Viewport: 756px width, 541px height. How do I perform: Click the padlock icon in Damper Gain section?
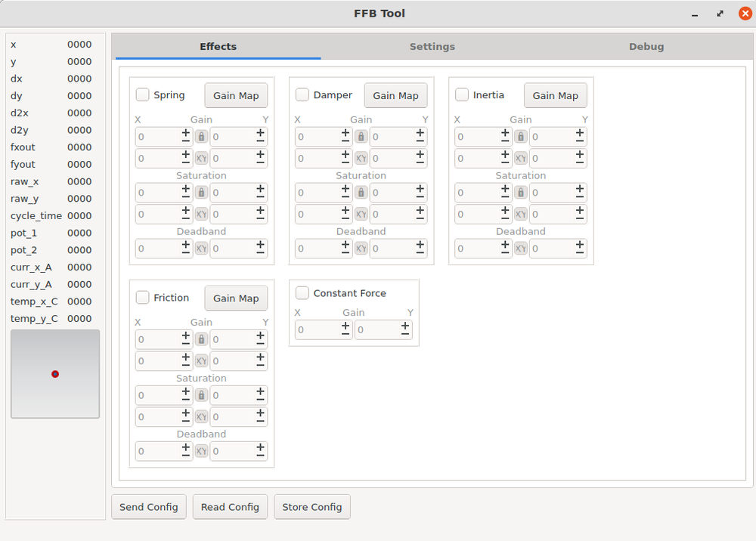[361, 137]
